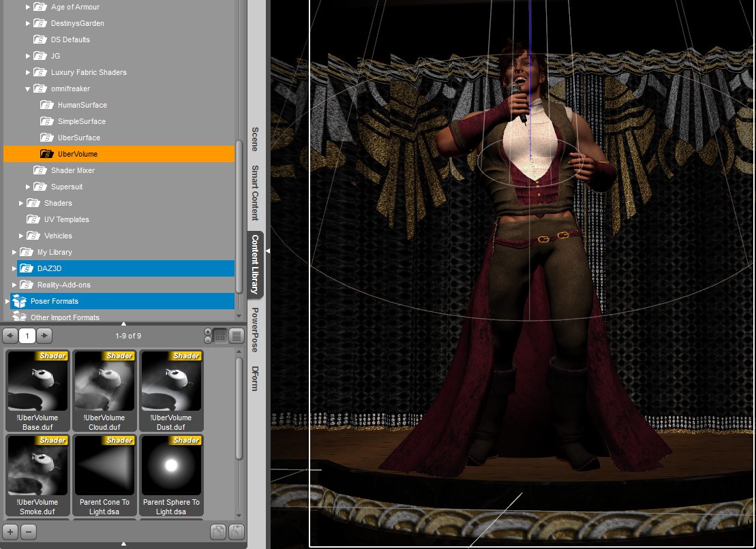Switch to thumbnail grid view
The image size is (756, 549).
click(x=220, y=336)
